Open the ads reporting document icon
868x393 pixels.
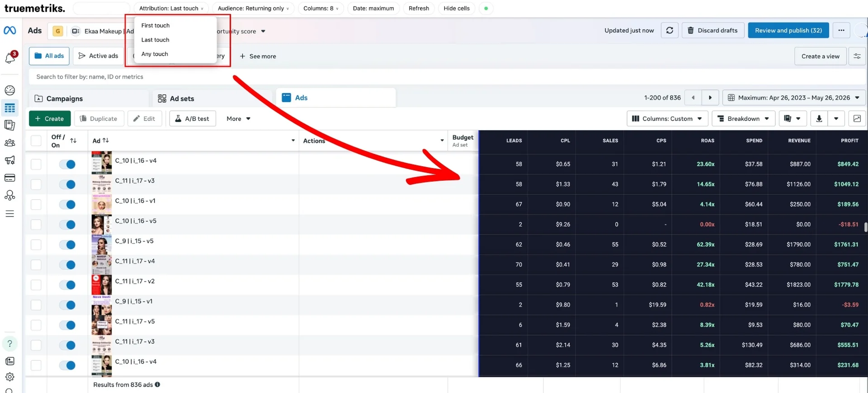coord(10,125)
